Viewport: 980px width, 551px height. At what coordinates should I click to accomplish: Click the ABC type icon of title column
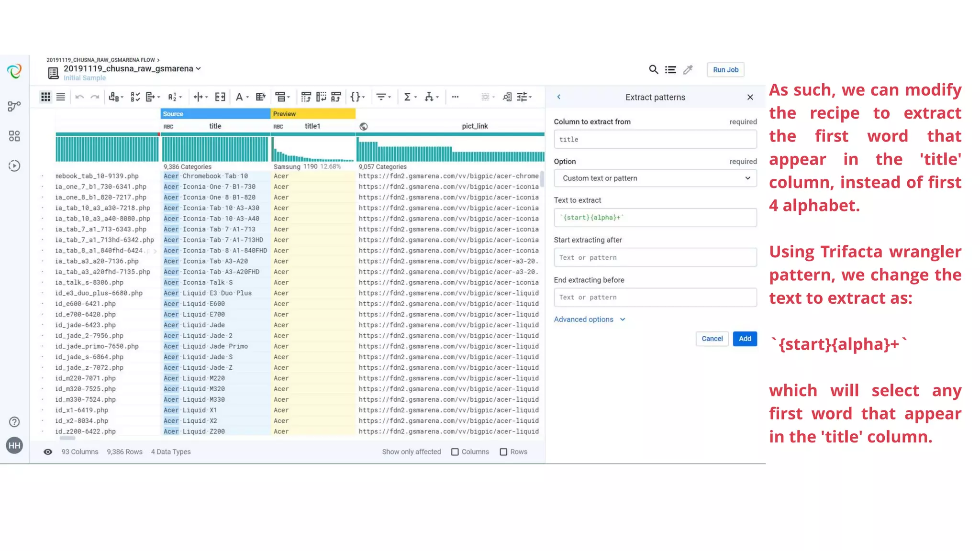pyautogui.click(x=168, y=127)
